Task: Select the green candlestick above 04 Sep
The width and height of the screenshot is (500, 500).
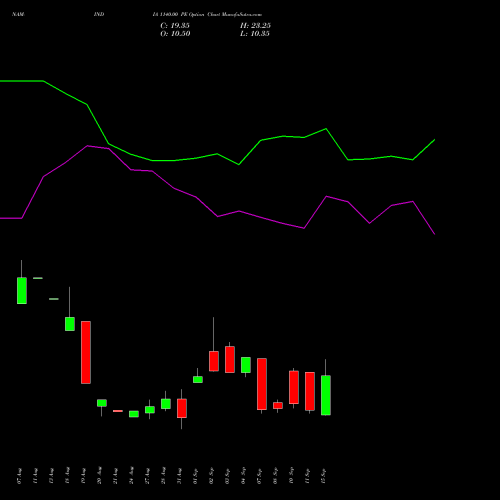Action: 246,365
